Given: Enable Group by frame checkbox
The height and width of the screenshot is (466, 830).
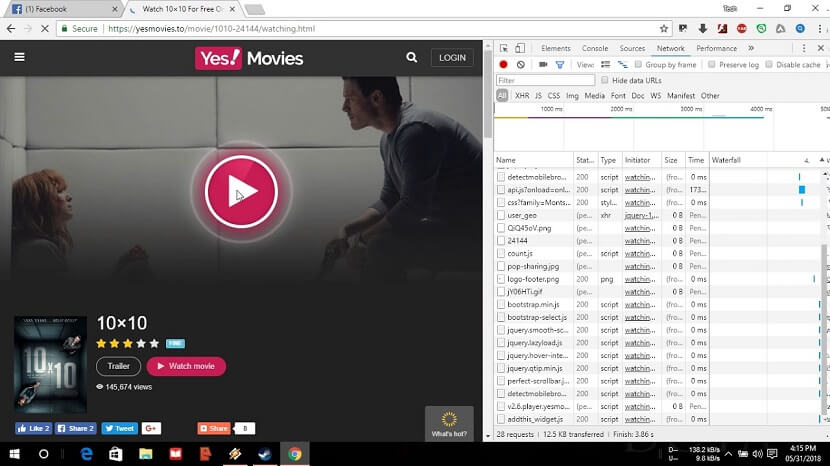Looking at the screenshot, I should click(x=638, y=65).
